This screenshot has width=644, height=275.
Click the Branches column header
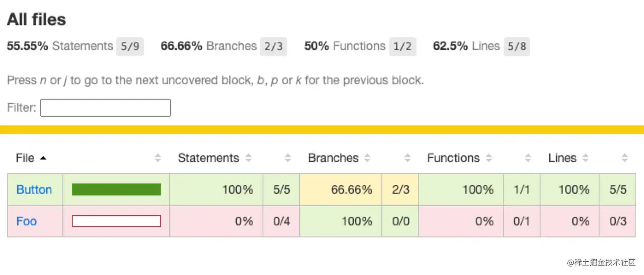333,158
